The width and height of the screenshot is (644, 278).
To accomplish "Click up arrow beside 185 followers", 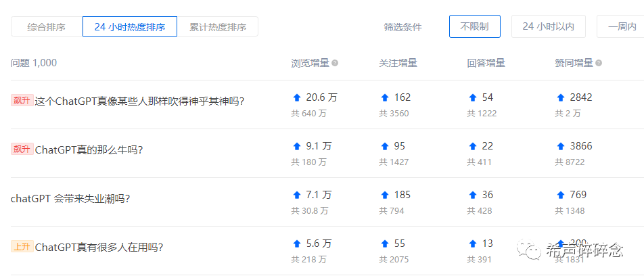I will [x=385, y=195].
